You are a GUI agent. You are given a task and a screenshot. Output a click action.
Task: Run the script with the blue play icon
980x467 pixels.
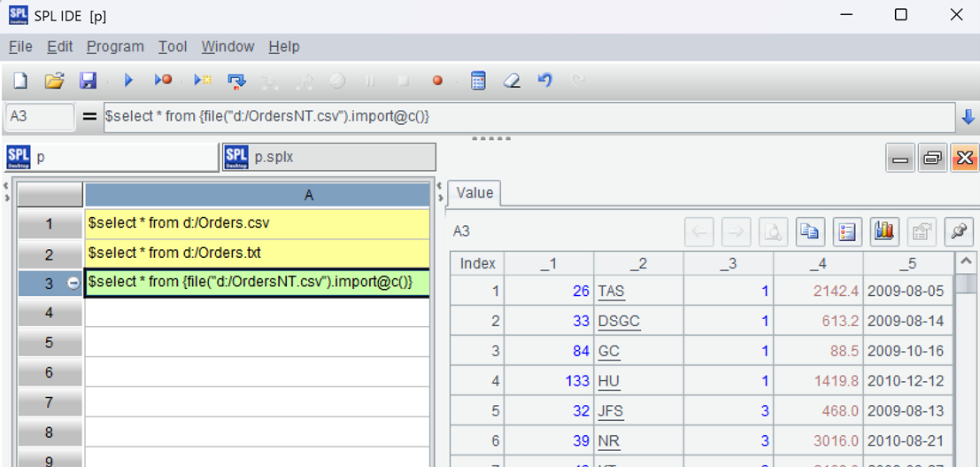point(128,81)
